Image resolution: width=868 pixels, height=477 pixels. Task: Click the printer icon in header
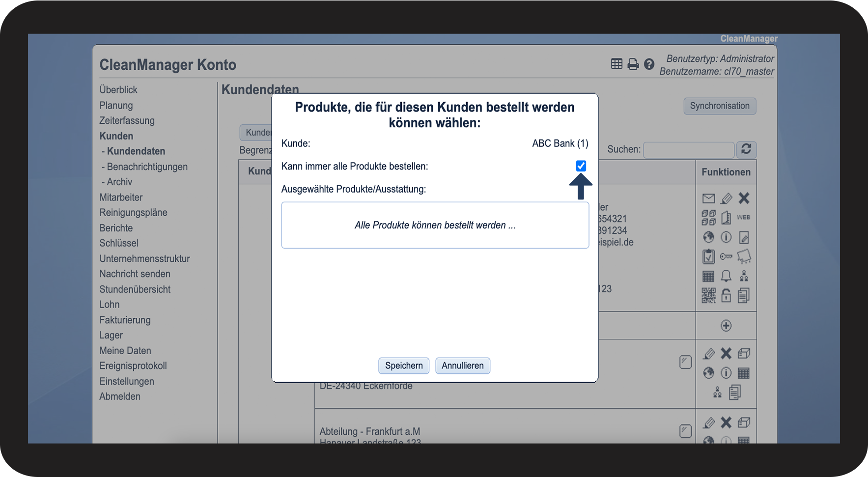[633, 64]
